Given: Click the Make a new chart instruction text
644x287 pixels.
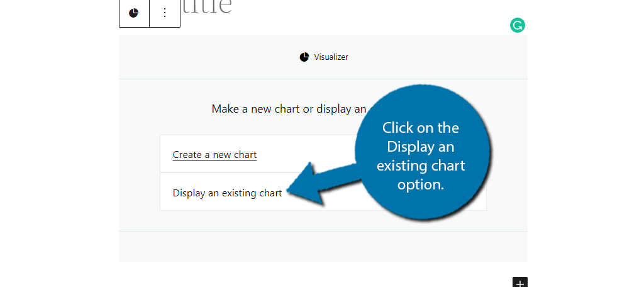Looking at the screenshot, I should 289,109.
